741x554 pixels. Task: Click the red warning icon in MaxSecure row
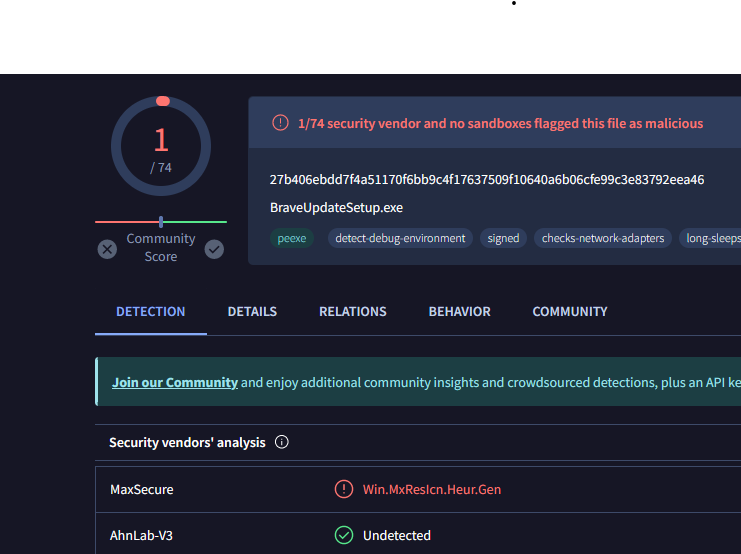(344, 489)
